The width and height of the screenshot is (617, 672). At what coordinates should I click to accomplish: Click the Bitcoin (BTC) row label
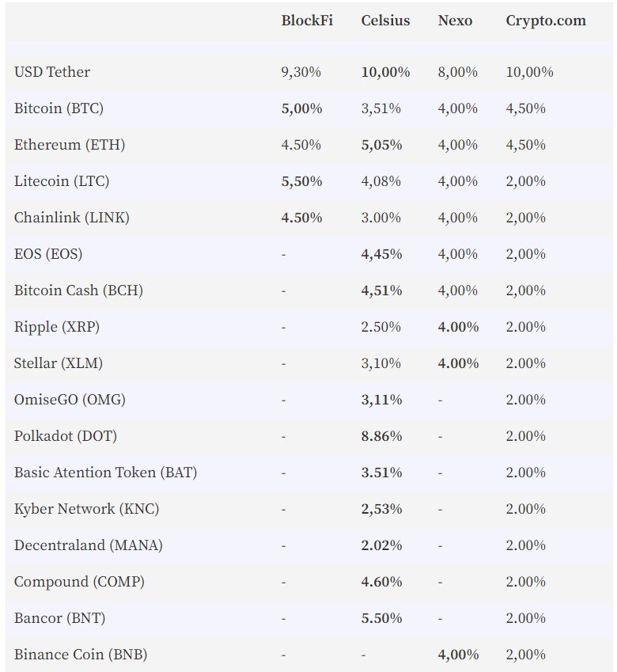point(59,108)
